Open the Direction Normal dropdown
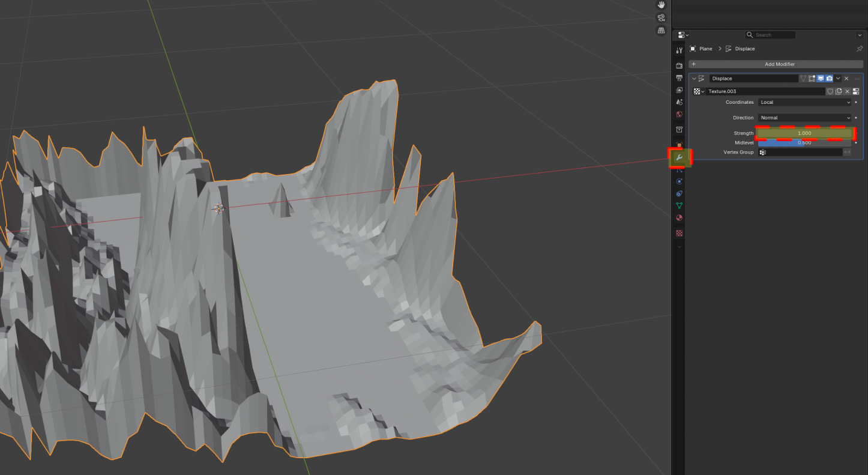 804,118
